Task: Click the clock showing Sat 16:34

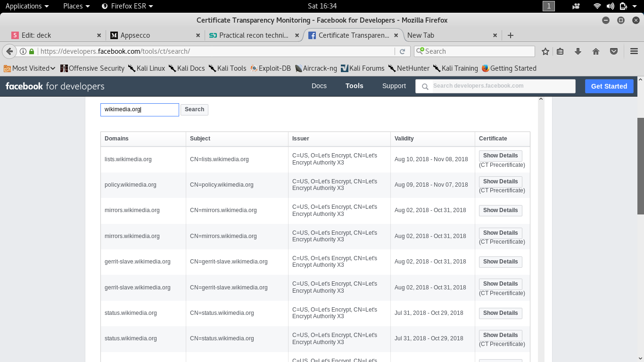Action: tap(322, 6)
